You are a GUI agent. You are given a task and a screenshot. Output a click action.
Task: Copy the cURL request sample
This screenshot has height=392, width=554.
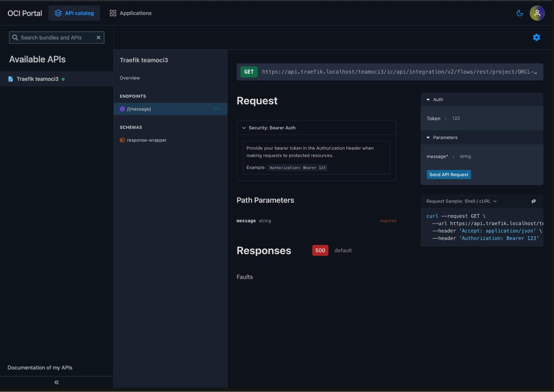(x=533, y=201)
